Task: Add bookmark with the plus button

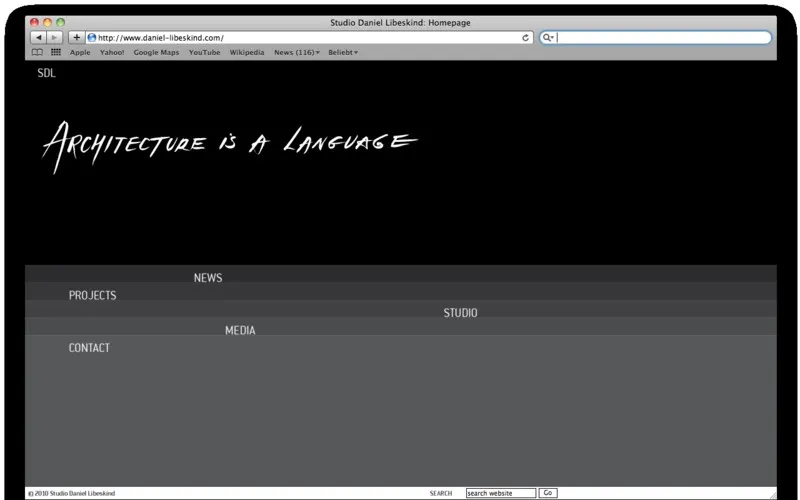Action: pyautogui.click(x=77, y=37)
